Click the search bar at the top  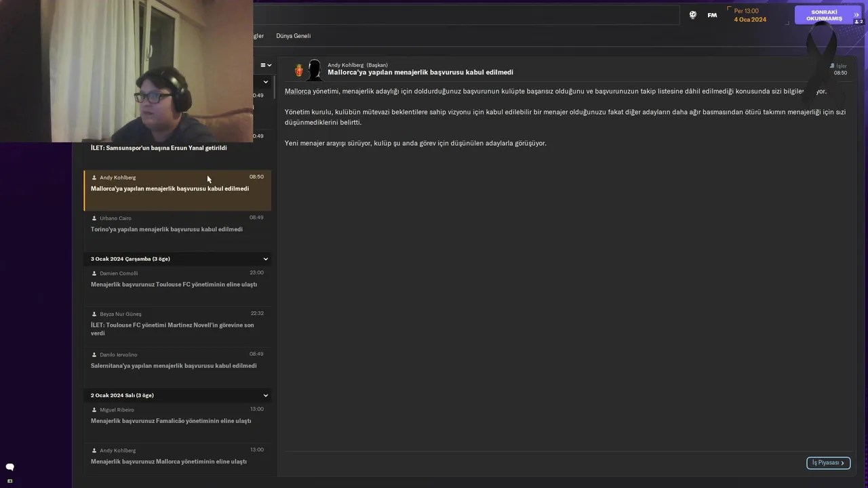466,15
